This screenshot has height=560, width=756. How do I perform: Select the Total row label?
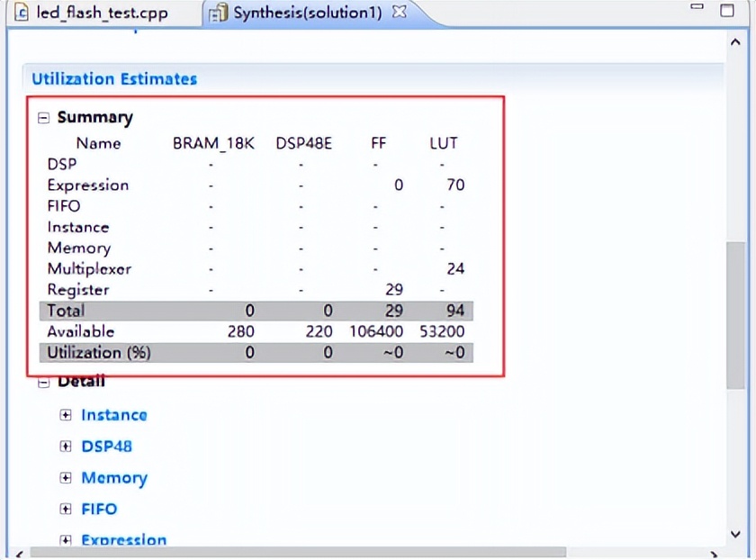[x=66, y=311]
